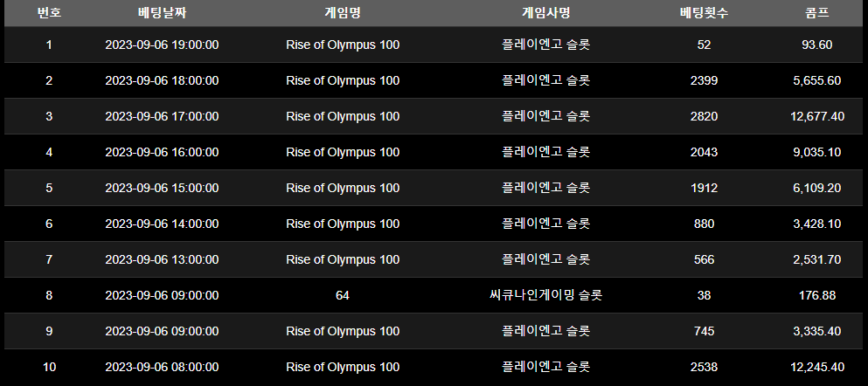868x386 pixels.
Task: Click the 게임명 column header
Action: [343, 13]
